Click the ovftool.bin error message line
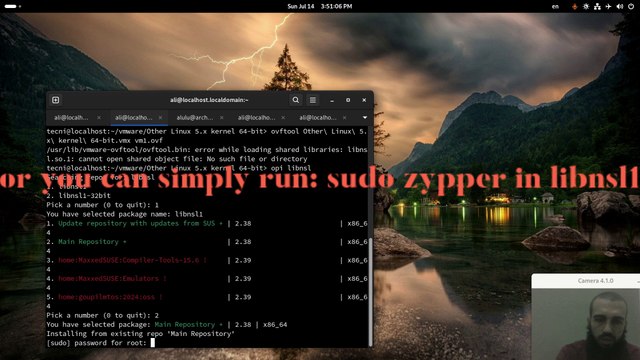640x360 pixels. tap(207, 150)
